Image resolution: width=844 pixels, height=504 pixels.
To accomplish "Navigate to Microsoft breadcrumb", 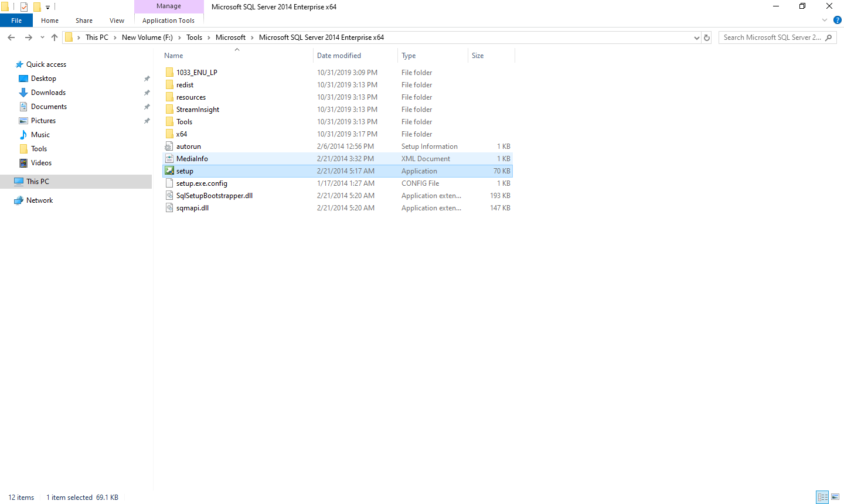I will point(230,38).
